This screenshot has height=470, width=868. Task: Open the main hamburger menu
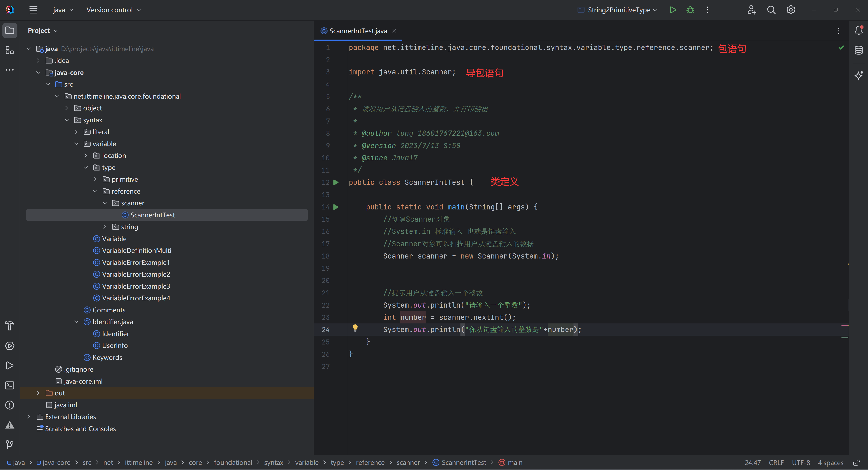[x=33, y=10]
